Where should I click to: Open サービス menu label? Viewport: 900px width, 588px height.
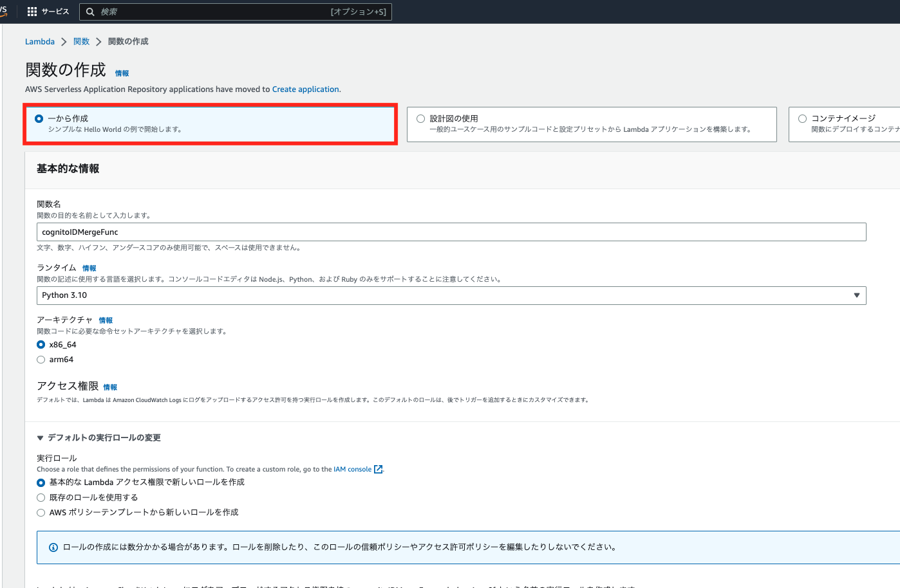pos(55,12)
